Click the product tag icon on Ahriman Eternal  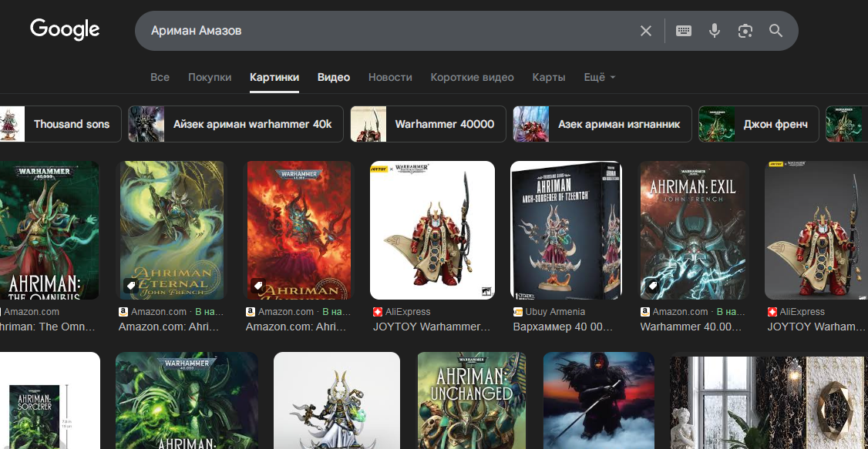coord(130,286)
